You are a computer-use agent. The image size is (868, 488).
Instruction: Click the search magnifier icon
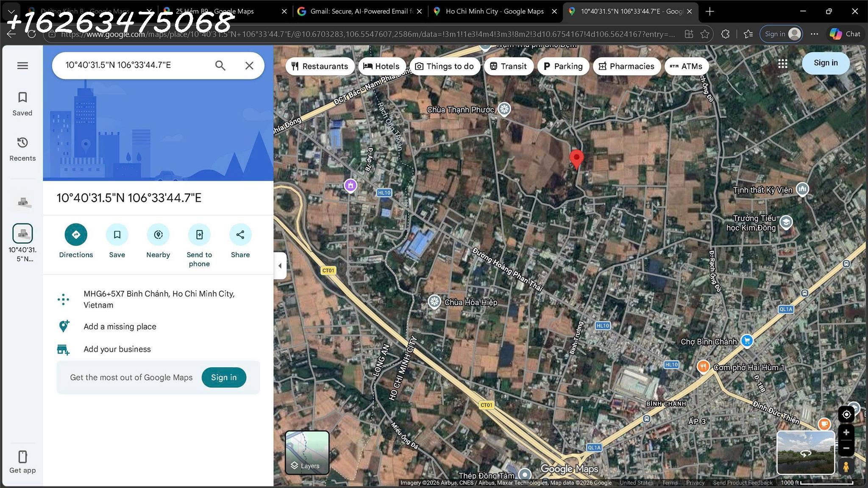[x=220, y=65]
